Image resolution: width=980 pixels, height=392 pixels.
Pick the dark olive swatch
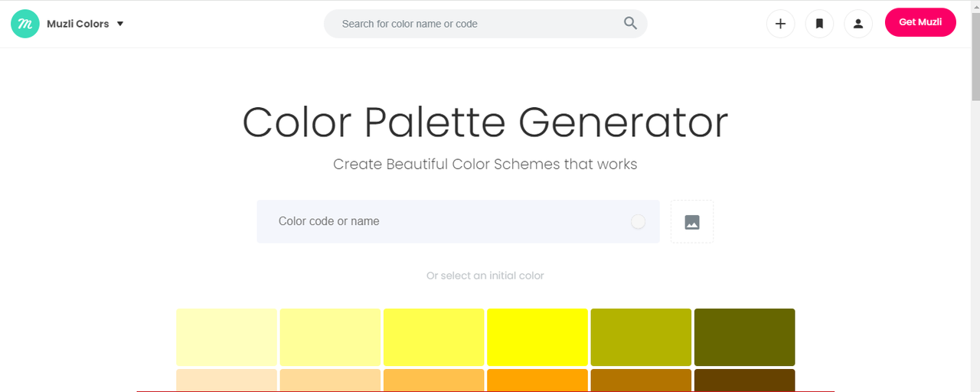click(x=744, y=337)
